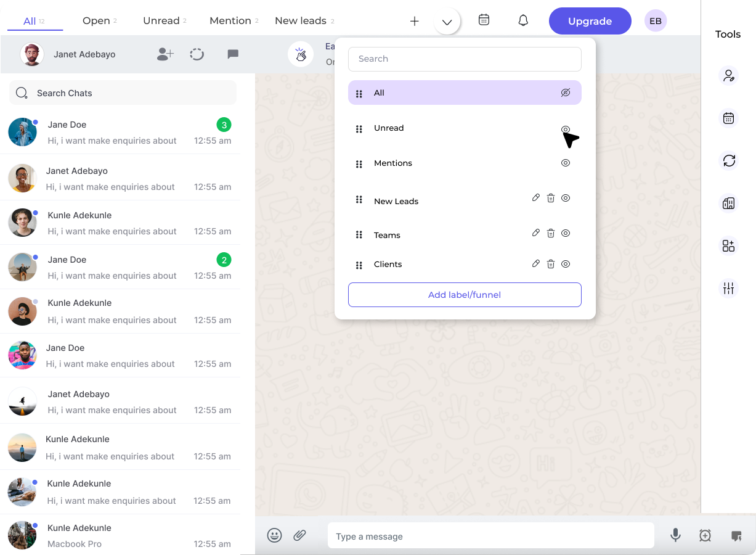Click the circular status icon in header

(197, 54)
